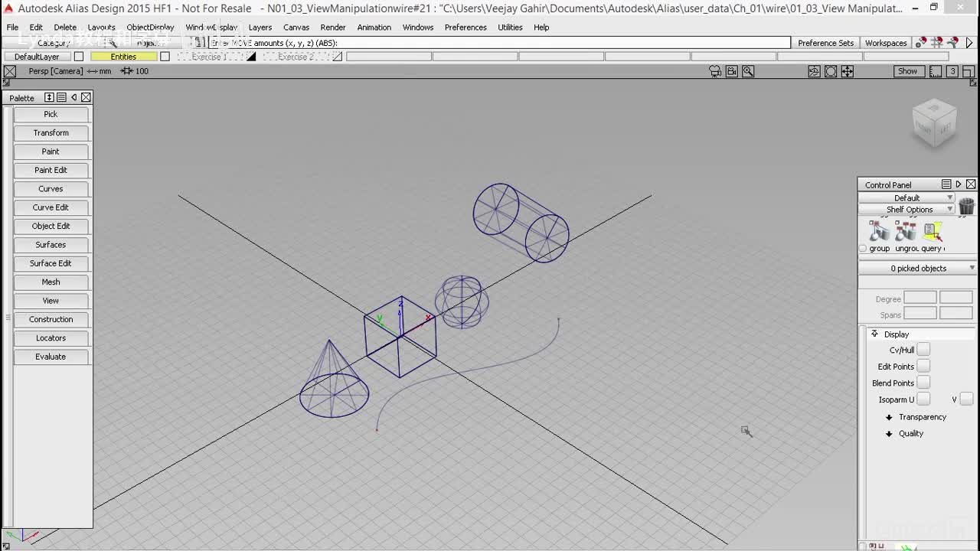Open the Preferences menu
This screenshot has width=980, height=551.
465,28
